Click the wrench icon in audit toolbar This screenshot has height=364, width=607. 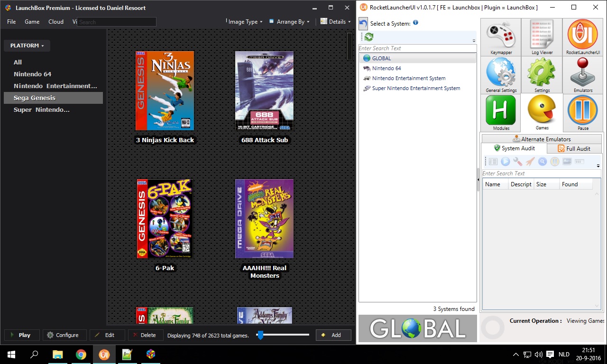tap(518, 162)
